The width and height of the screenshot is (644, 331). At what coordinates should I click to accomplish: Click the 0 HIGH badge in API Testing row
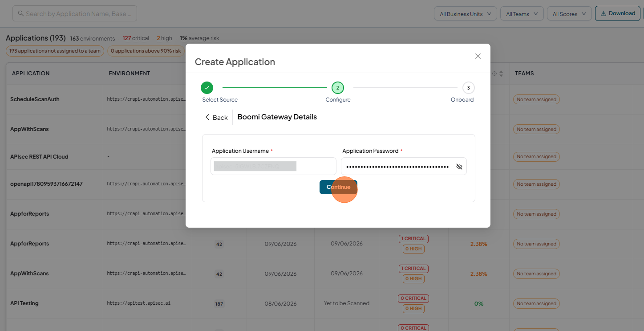tap(413, 309)
